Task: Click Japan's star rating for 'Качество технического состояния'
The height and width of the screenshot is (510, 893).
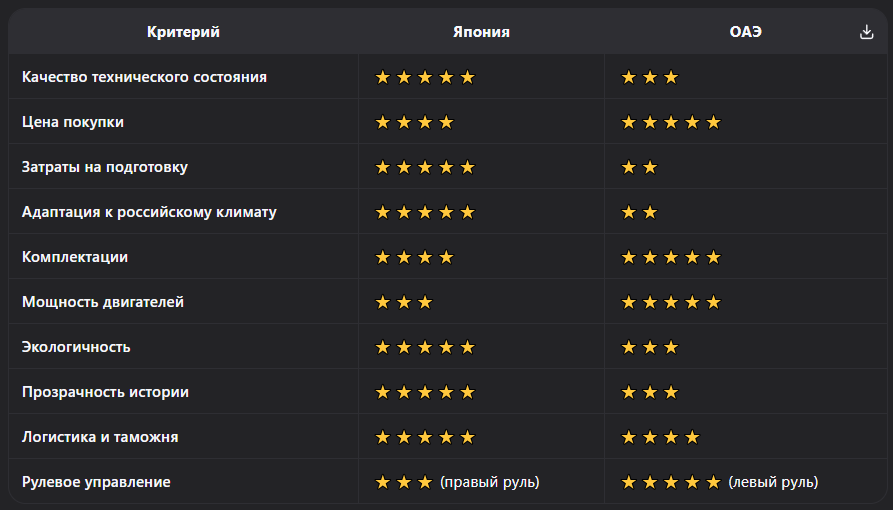Action: pyautogui.click(x=425, y=77)
